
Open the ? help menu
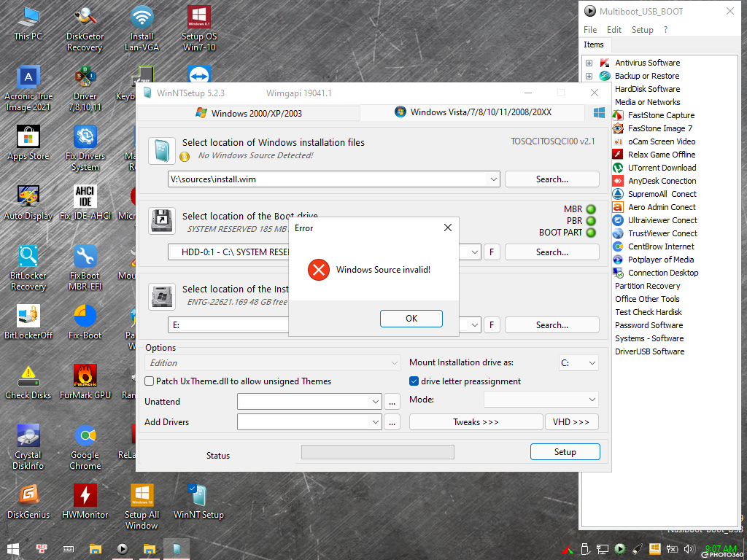coord(665,29)
